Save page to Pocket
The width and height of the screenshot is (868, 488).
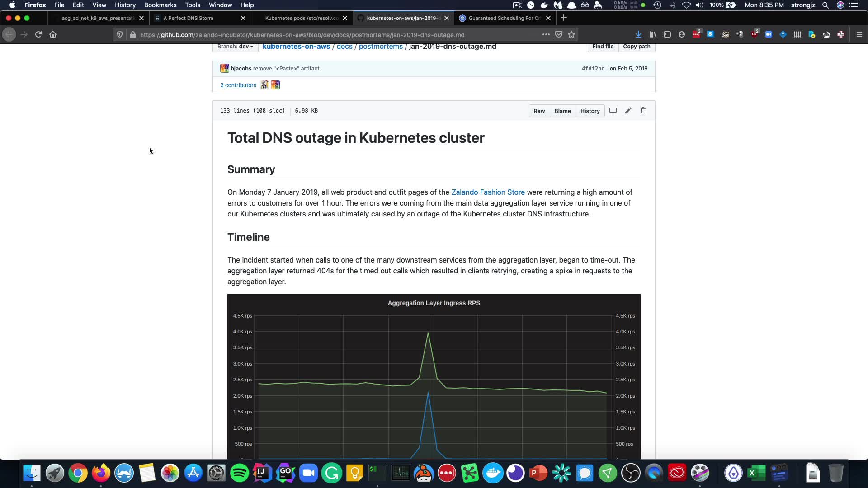(559, 35)
